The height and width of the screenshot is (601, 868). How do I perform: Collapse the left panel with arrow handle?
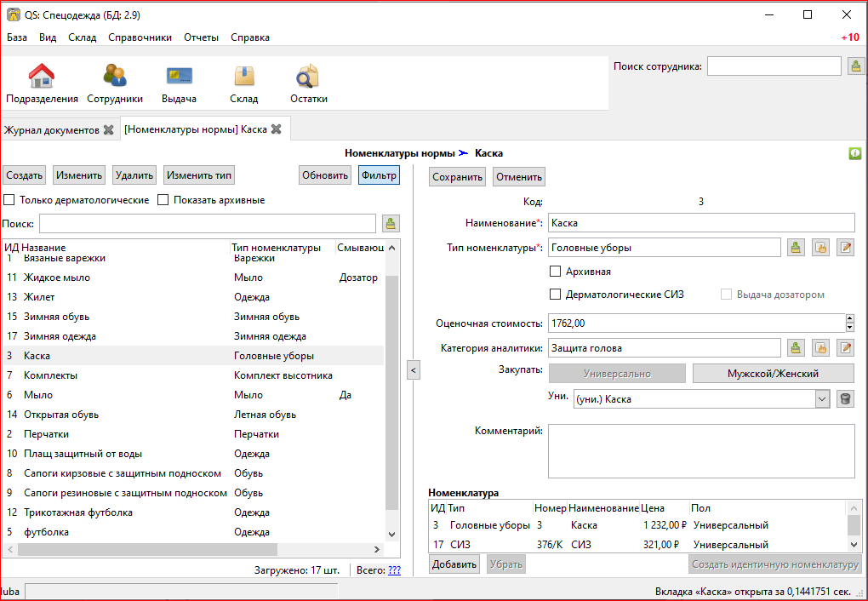(413, 369)
